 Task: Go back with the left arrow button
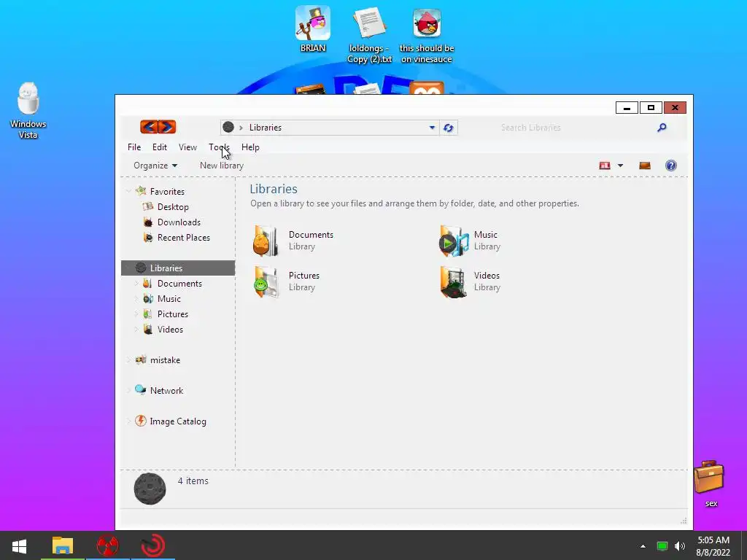pyautogui.click(x=149, y=127)
